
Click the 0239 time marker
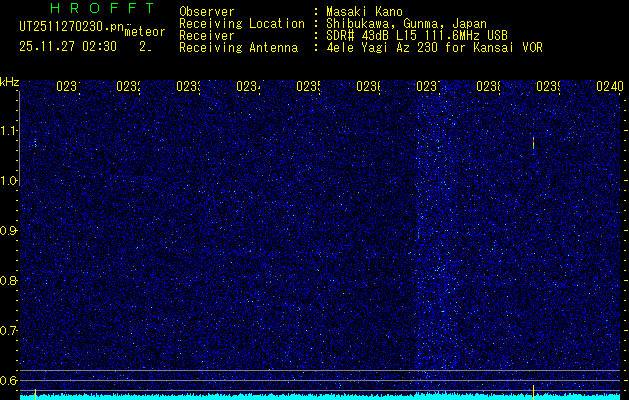548,86
